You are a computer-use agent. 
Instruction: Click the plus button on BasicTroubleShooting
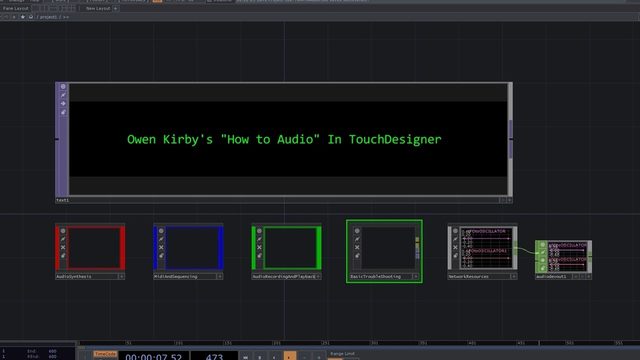pyautogui.click(x=416, y=277)
